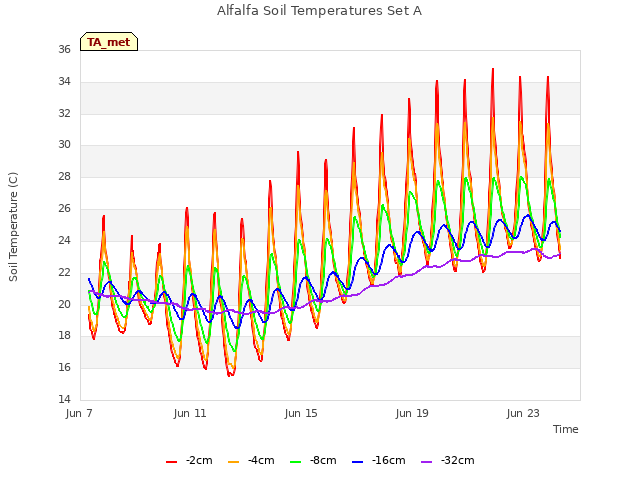Screen dimensions: 640x480
Task: Click the chart title Alfalfa Soil Temperatures Set A
Action: 319,11
